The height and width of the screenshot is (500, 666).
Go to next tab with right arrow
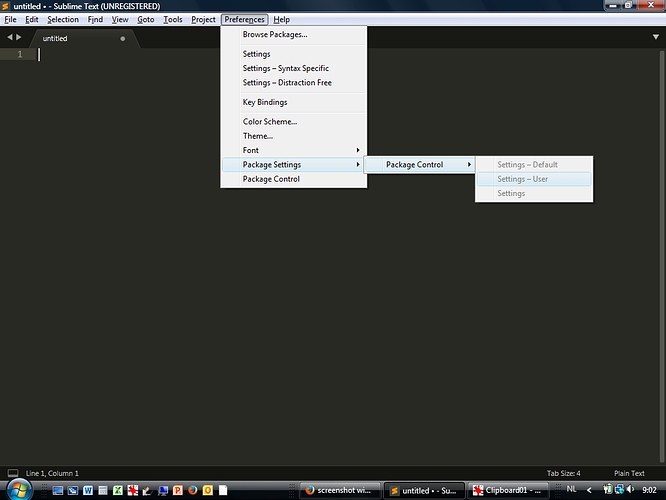tap(18, 37)
